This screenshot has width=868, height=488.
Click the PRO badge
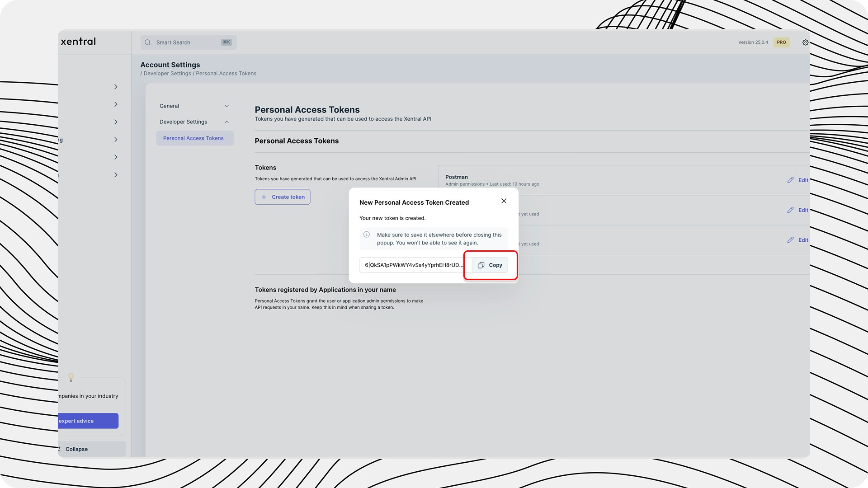click(781, 42)
